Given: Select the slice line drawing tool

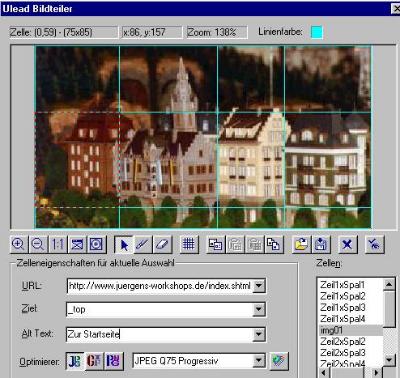Looking at the screenshot, I should tap(143, 245).
